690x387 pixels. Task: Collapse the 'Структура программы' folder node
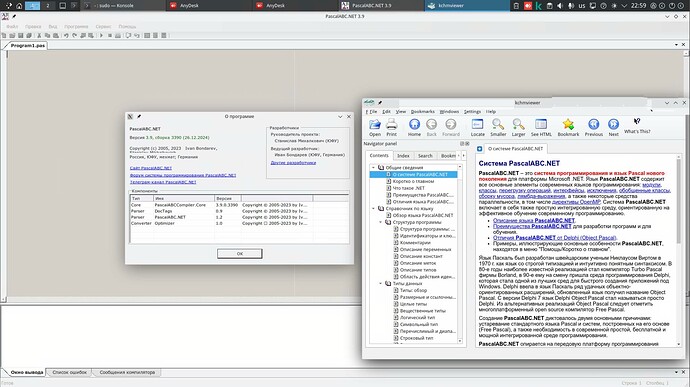(x=381, y=222)
